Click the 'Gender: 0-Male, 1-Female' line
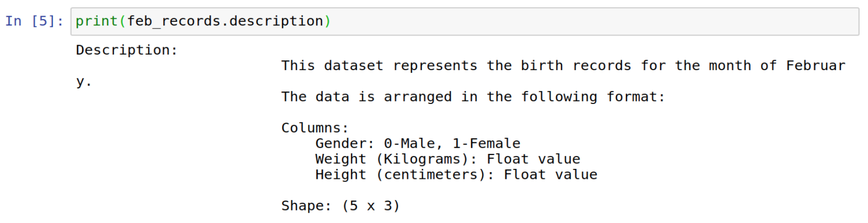This screenshot has width=868, height=223. tap(418, 143)
